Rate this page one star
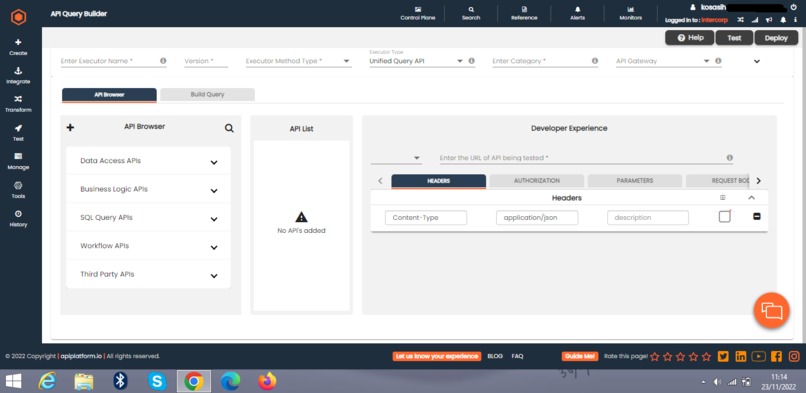The width and height of the screenshot is (806, 393). pyautogui.click(x=654, y=356)
